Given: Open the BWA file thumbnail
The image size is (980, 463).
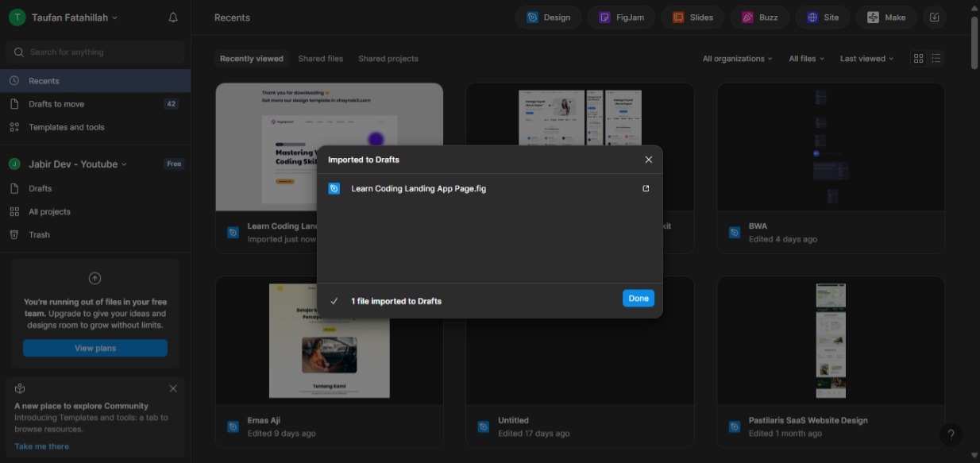Looking at the screenshot, I should tap(831, 147).
